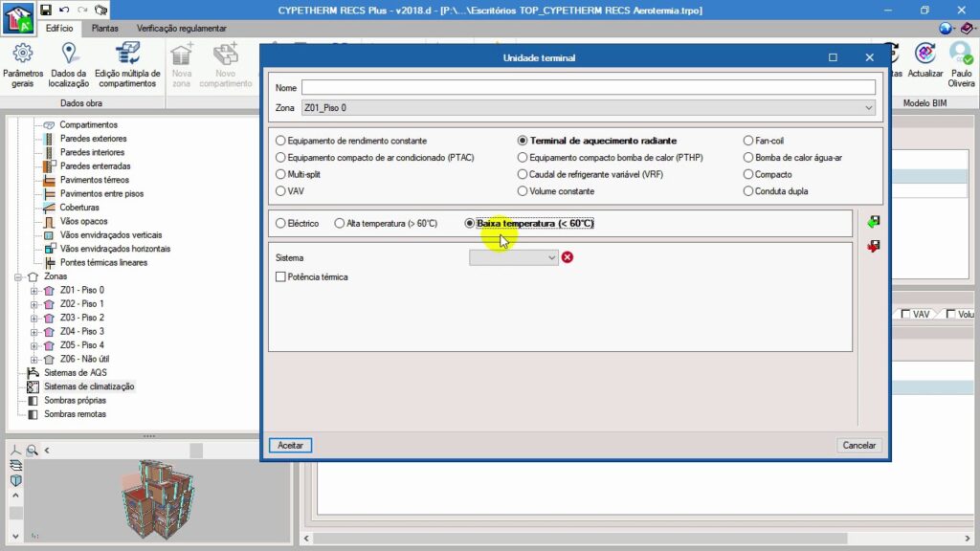The height and width of the screenshot is (551, 980).
Task: Open Parâmetros gerais settings
Action: click(x=22, y=63)
